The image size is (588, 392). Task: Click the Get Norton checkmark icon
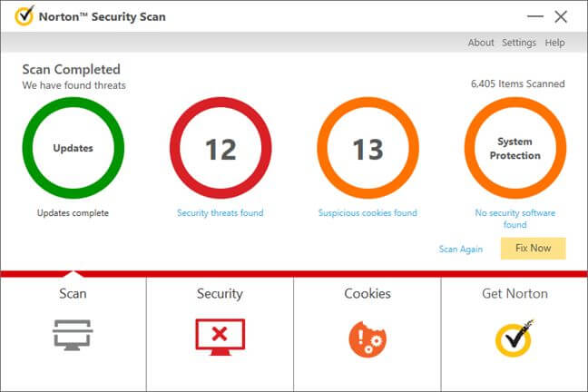pyautogui.click(x=514, y=338)
